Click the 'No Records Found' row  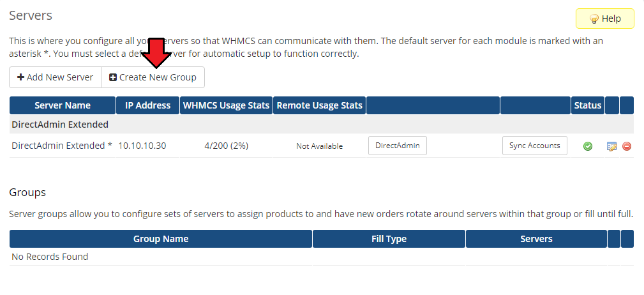pyautogui.click(x=322, y=257)
